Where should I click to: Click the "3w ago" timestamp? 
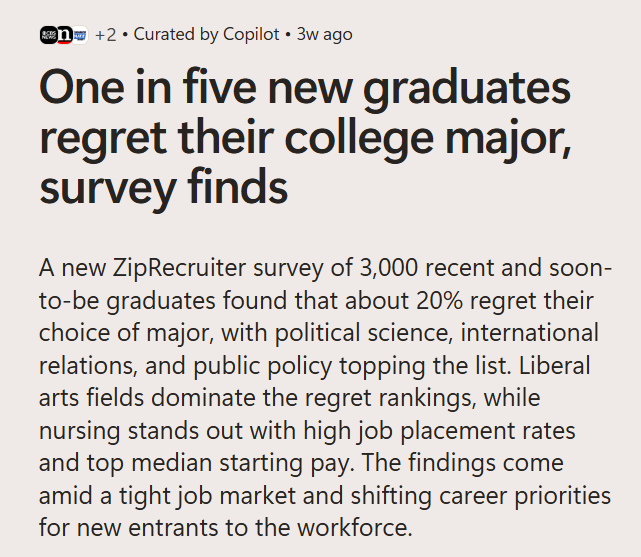click(x=324, y=35)
